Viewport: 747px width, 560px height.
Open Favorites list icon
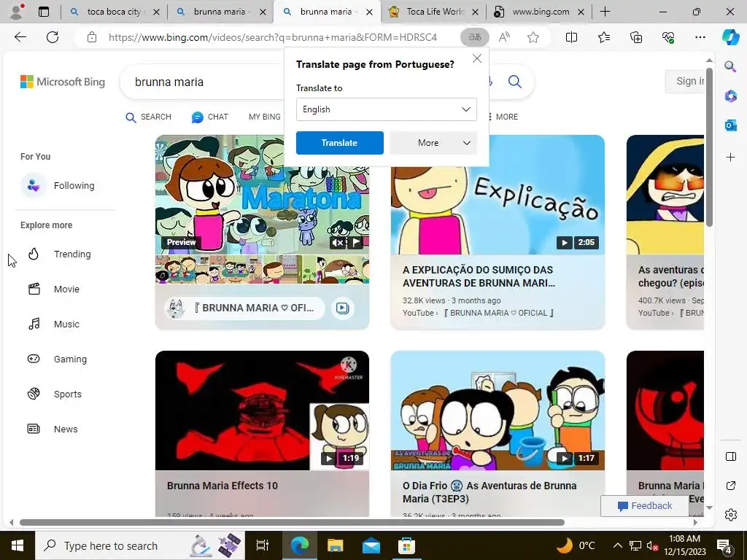pyautogui.click(x=603, y=37)
